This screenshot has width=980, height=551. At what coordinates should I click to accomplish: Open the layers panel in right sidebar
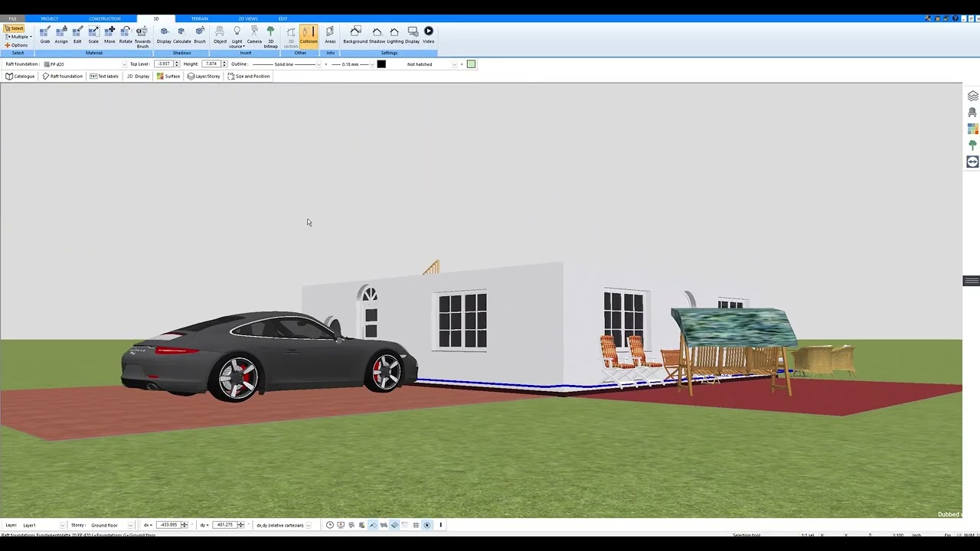(972, 96)
